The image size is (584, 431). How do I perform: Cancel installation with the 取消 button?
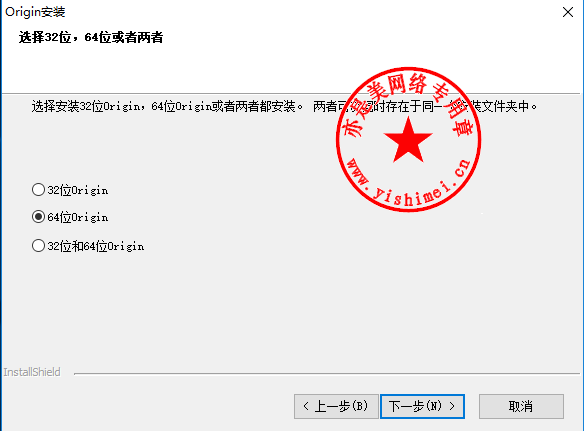coord(521,406)
